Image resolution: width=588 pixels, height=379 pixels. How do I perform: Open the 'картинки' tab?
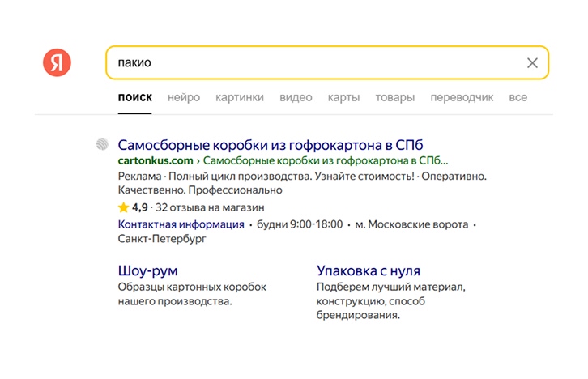click(240, 97)
